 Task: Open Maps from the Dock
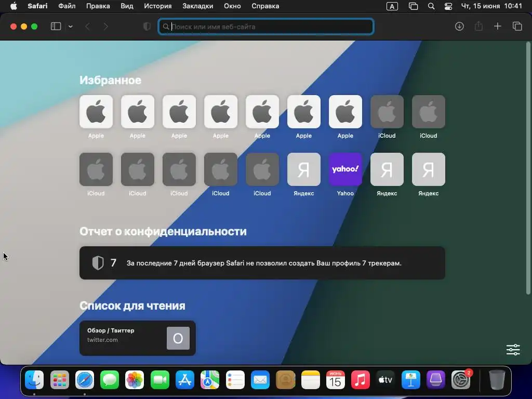[x=210, y=380]
